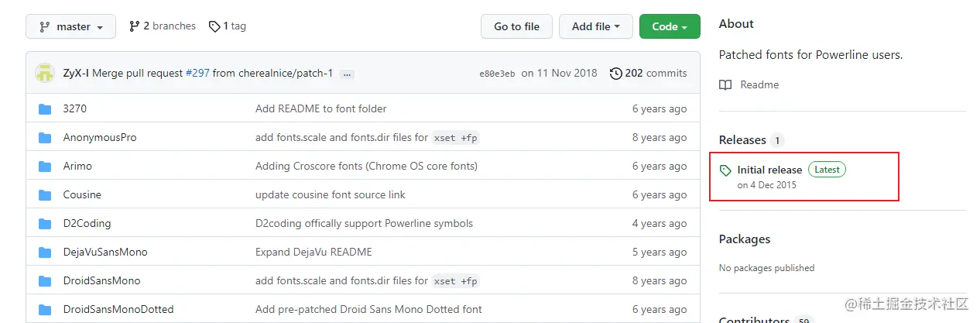This screenshot has height=323, width=980.
Task: Open commit 'Expand DejaVu README'
Action: (x=314, y=253)
